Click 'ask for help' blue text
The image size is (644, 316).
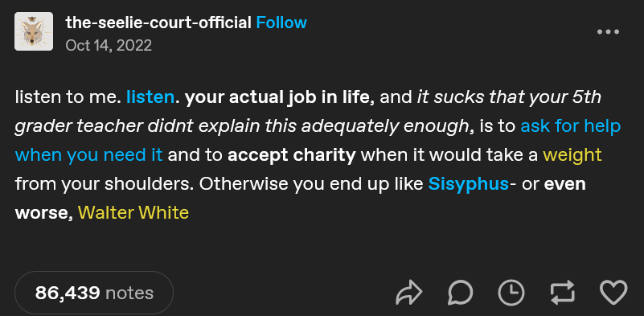pyautogui.click(x=571, y=126)
